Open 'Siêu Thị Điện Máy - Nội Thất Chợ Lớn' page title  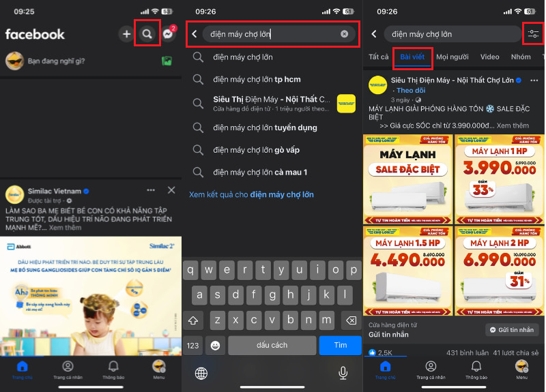coord(452,80)
